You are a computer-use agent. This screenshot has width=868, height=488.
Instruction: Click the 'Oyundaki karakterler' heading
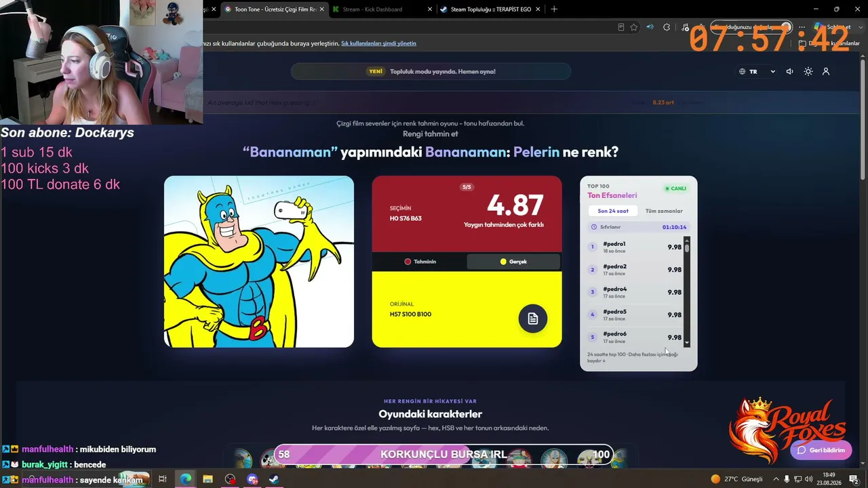pyautogui.click(x=431, y=413)
